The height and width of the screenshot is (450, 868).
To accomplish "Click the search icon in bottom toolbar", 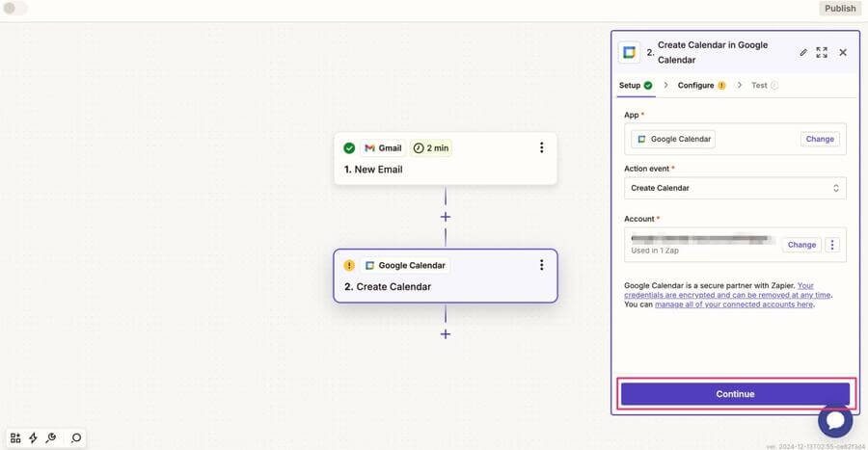I will click(x=76, y=437).
